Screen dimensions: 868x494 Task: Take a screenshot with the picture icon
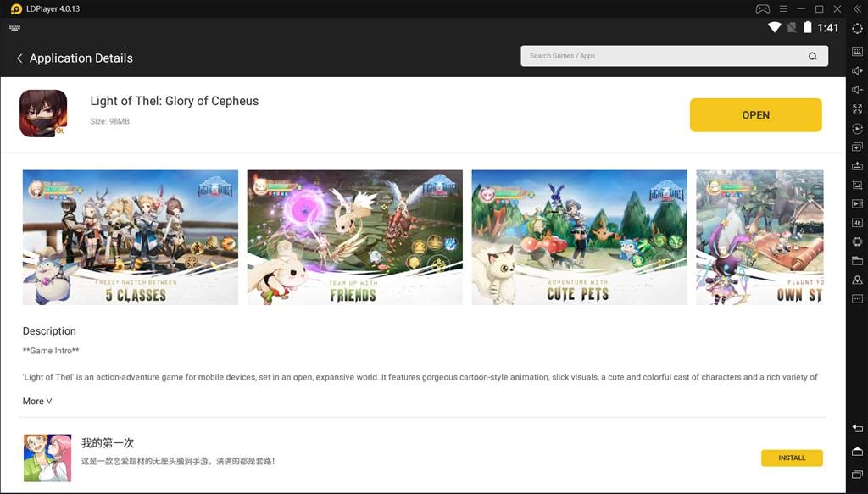(x=857, y=186)
